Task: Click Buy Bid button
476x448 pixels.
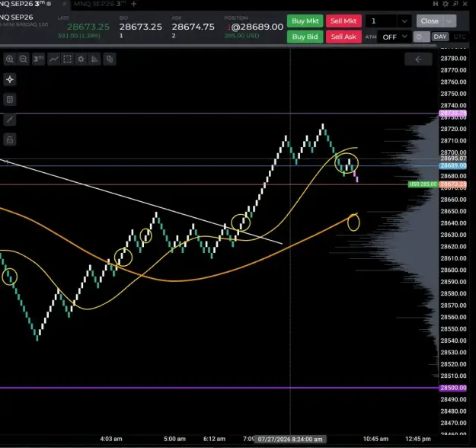Action: tap(305, 37)
